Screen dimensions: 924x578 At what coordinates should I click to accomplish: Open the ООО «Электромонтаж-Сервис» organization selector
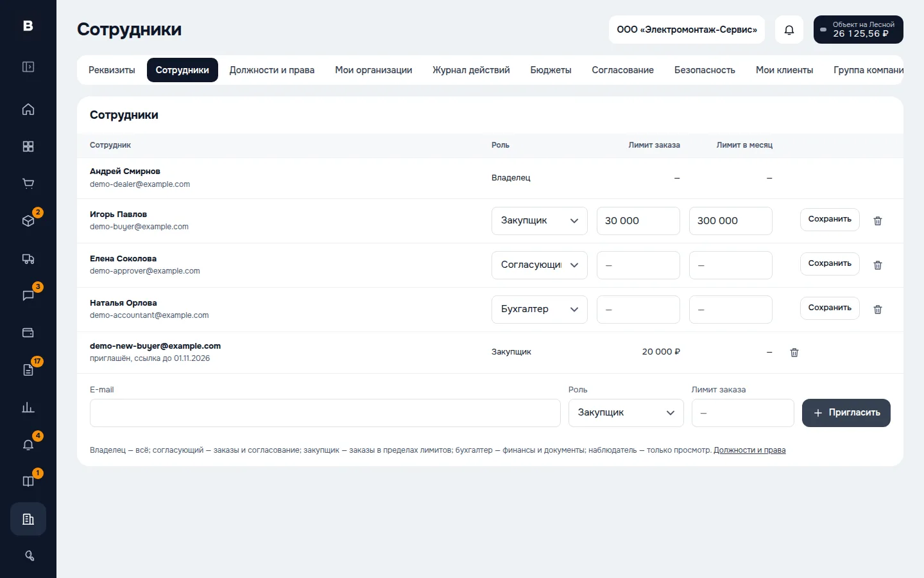pyautogui.click(x=687, y=30)
